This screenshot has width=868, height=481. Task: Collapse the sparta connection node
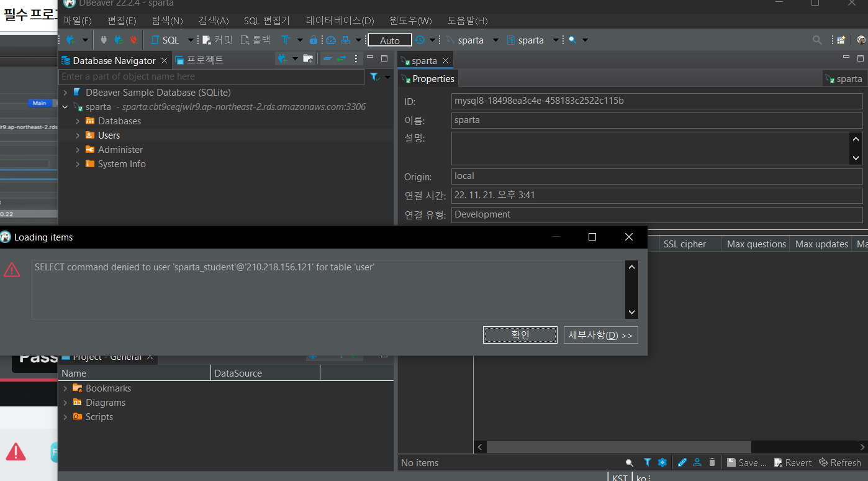tap(65, 107)
